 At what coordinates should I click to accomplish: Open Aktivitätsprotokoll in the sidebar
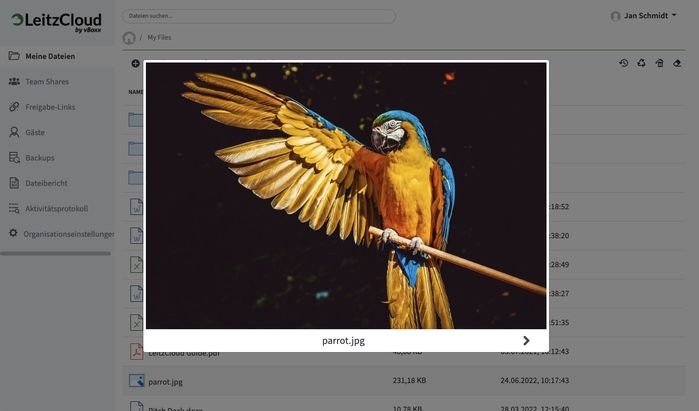pos(57,209)
